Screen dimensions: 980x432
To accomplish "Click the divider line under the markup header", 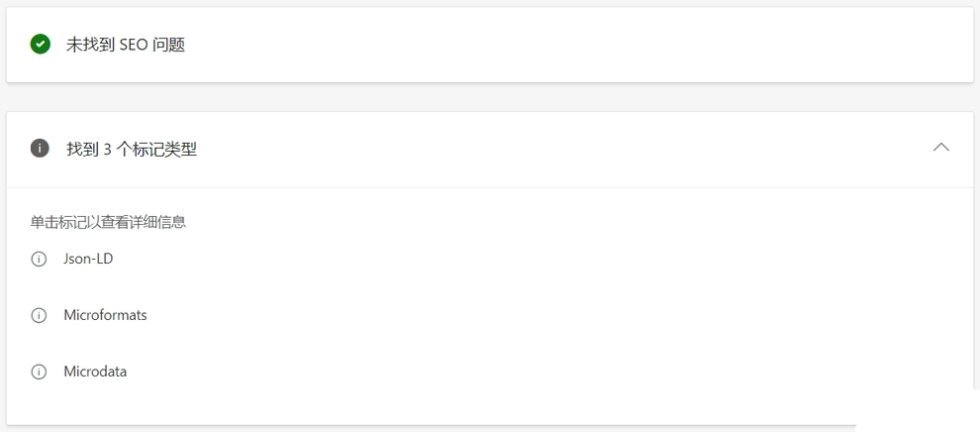I will [x=490, y=187].
